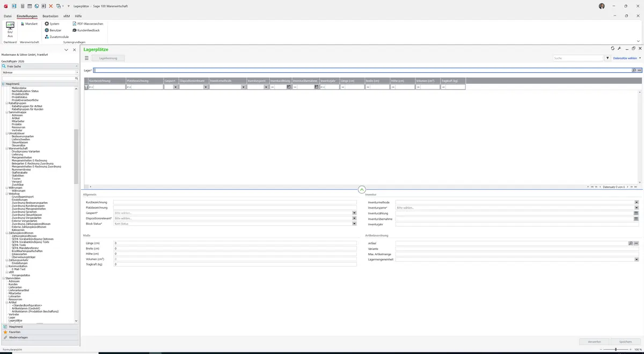Collapse the navigation pane with chevron
Screen dimensions: 644x354
coord(66,49)
